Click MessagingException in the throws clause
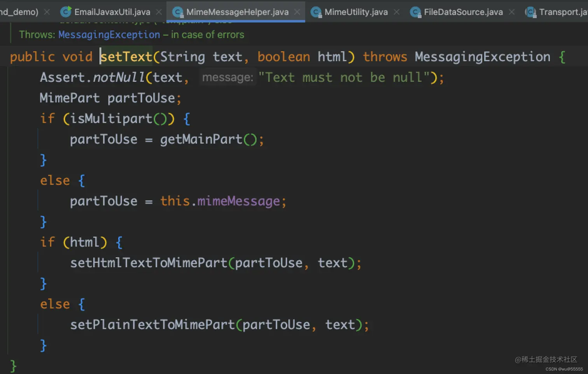This screenshot has height=374, width=588. [x=483, y=57]
